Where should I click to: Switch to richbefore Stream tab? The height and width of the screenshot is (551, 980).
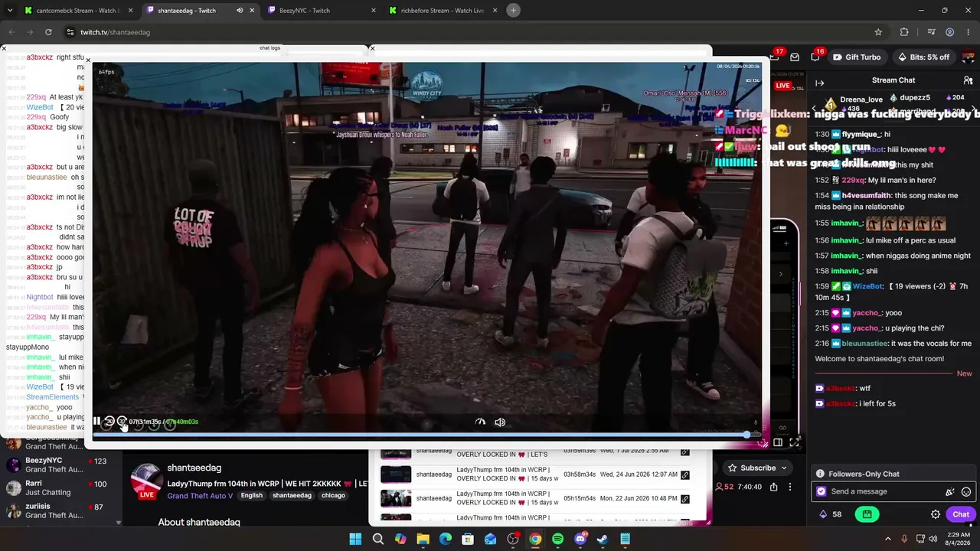click(x=443, y=11)
